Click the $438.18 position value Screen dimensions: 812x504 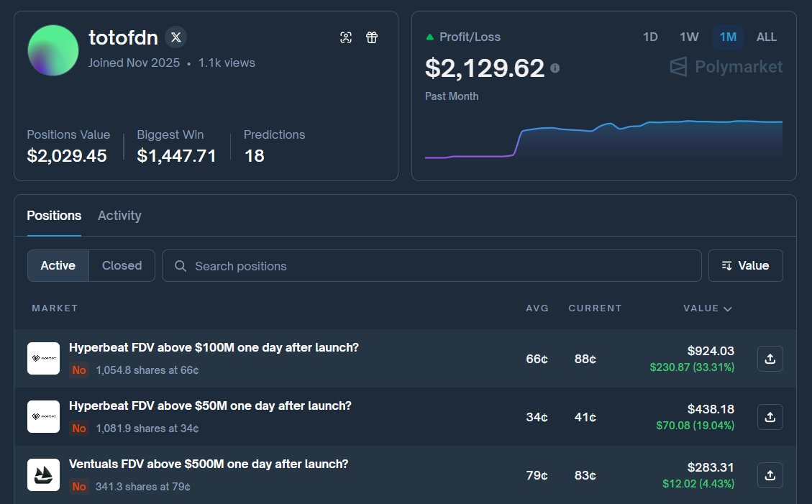711,409
